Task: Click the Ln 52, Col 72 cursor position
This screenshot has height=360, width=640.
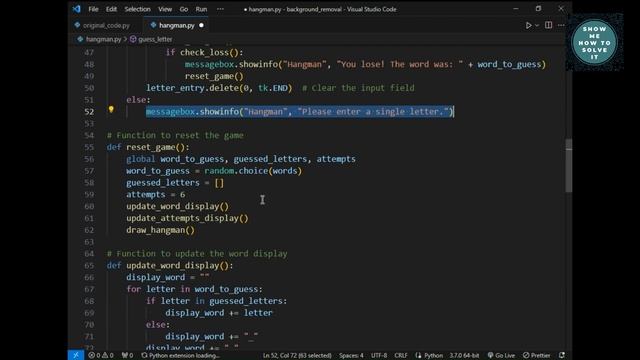Action: pyautogui.click(x=297, y=355)
